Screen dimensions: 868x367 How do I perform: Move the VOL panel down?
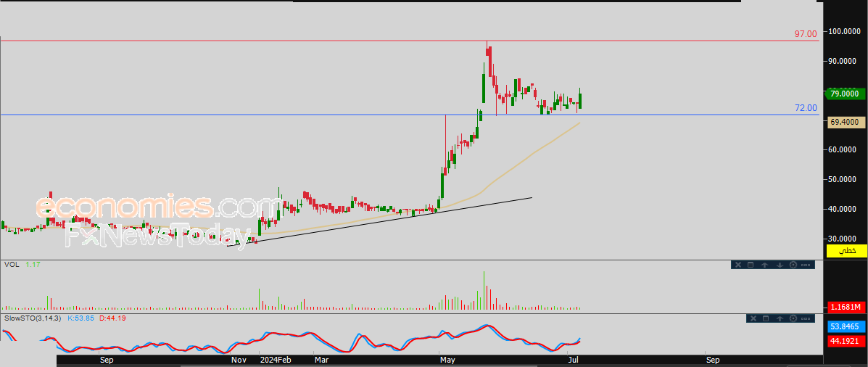779,265
